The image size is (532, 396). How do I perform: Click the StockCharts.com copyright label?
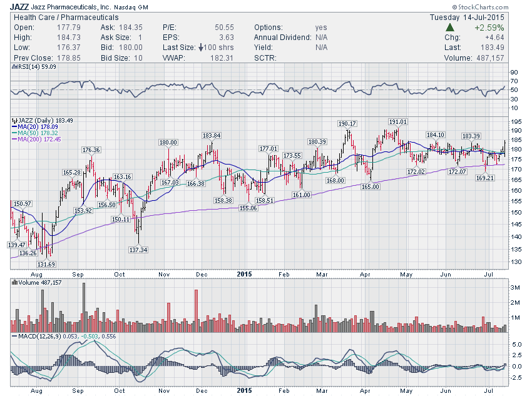pyautogui.click(x=481, y=7)
